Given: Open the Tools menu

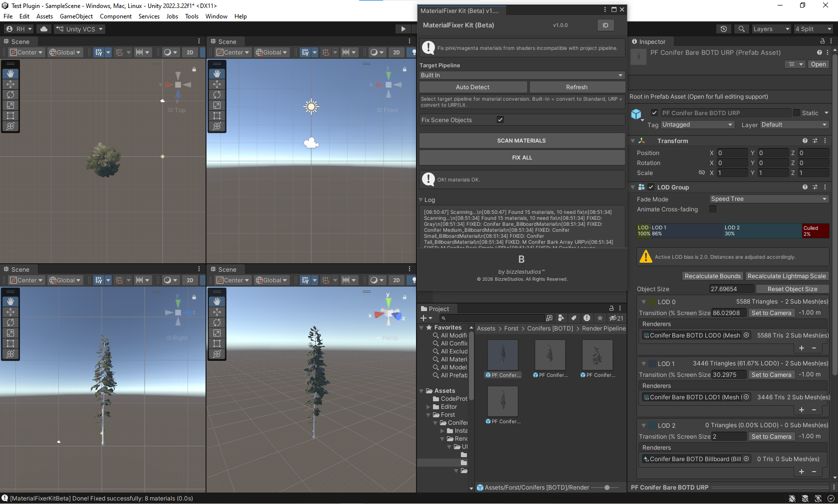Looking at the screenshot, I should tap(192, 16).
